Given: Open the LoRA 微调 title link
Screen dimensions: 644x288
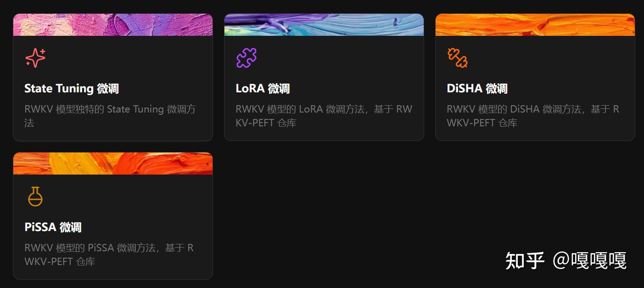Looking at the screenshot, I should pyautogui.click(x=263, y=88).
